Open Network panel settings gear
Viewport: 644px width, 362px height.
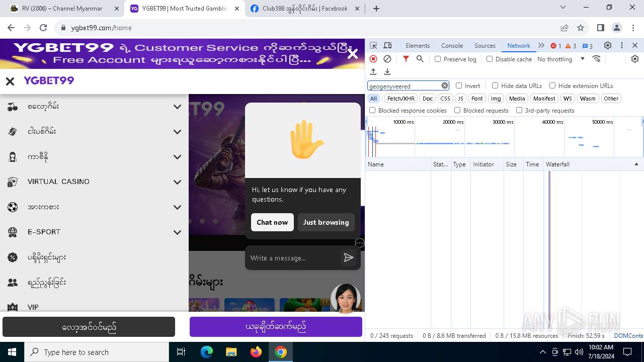[635, 59]
